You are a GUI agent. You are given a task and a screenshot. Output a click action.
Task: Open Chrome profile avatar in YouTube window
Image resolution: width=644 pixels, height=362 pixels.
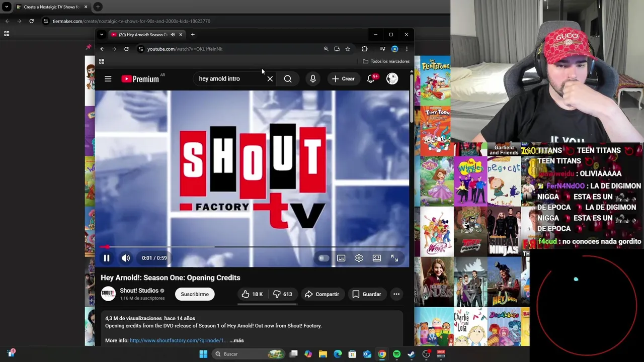[x=394, y=49]
